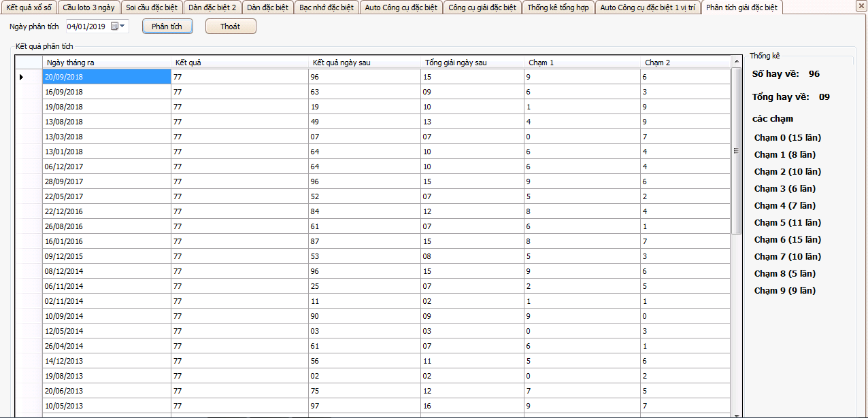
Task: Switch to Thống kê tổng hợp tab
Action: coord(558,7)
